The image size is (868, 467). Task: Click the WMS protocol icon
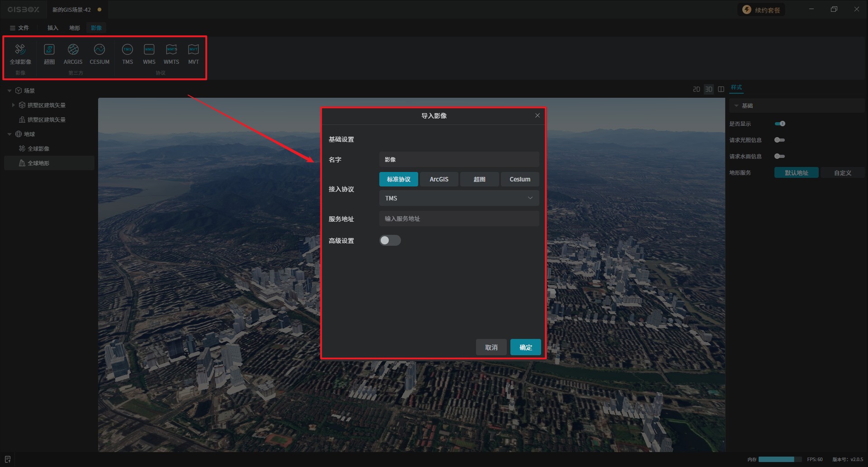tap(149, 50)
